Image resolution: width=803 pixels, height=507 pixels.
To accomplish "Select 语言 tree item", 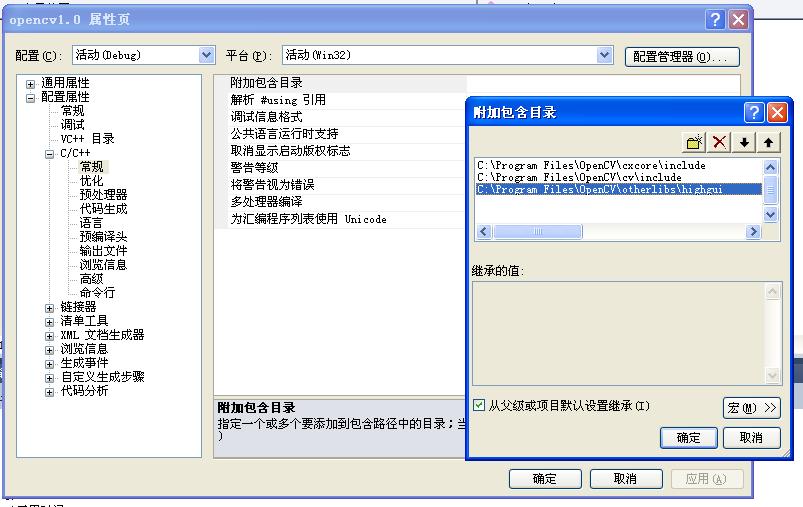I will click(x=91, y=223).
